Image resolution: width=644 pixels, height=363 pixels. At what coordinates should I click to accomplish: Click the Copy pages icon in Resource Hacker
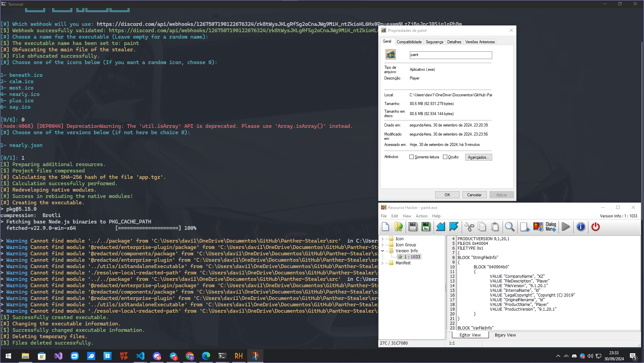[482, 227]
